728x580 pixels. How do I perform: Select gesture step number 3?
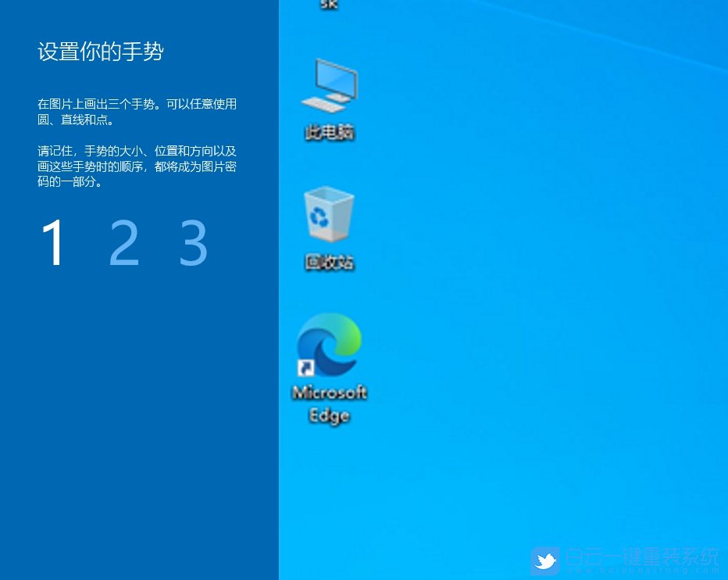(192, 243)
